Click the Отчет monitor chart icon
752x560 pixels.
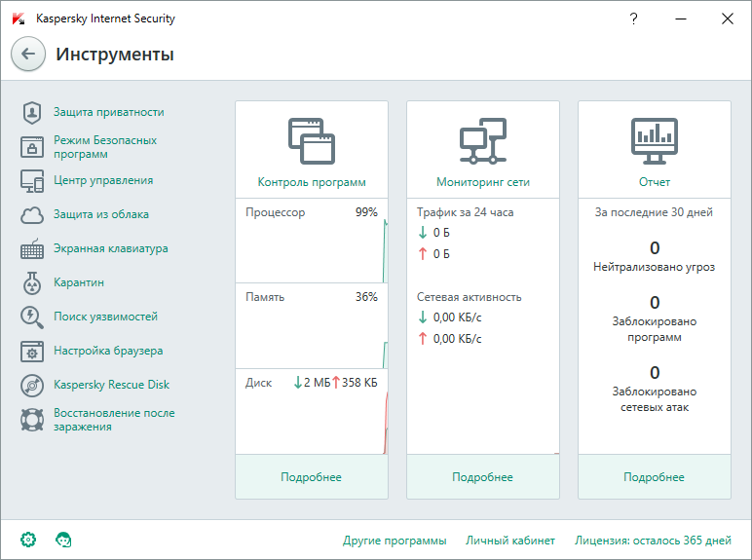tap(655, 141)
